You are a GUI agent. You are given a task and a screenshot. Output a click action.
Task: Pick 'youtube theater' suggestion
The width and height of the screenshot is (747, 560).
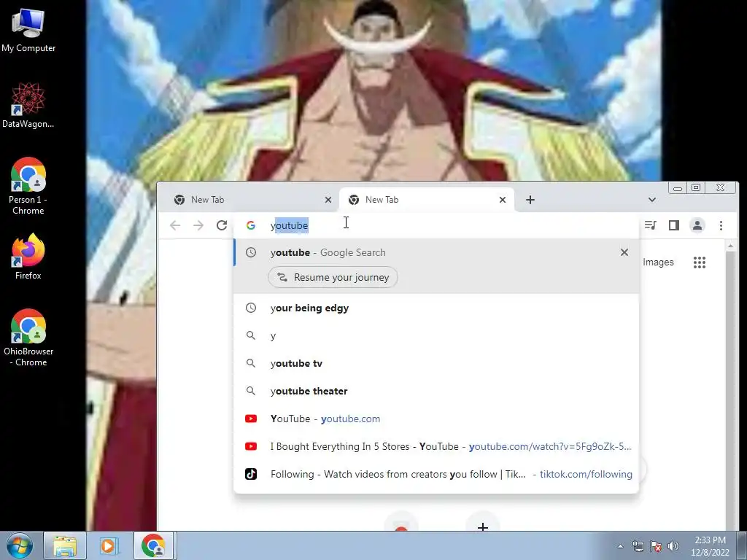tap(436, 391)
